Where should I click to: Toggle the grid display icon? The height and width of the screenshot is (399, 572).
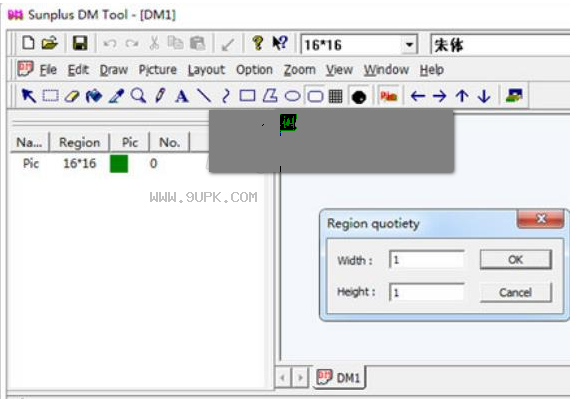pyautogui.click(x=336, y=96)
